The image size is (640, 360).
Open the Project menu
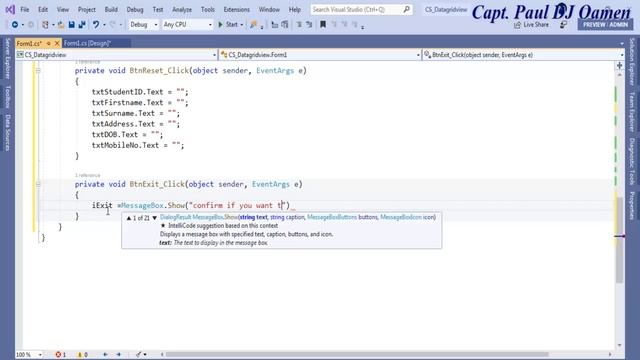point(87,9)
